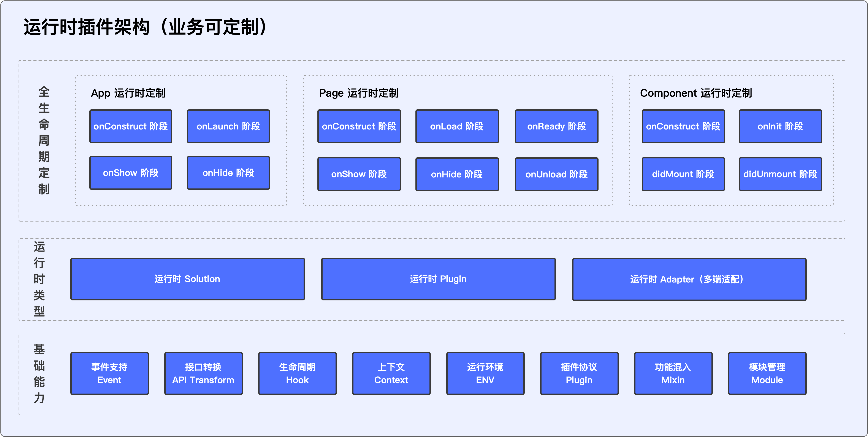868x437 pixels.
Task: Click the 生命周期 Hook box
Action: [x=297, y=373]
